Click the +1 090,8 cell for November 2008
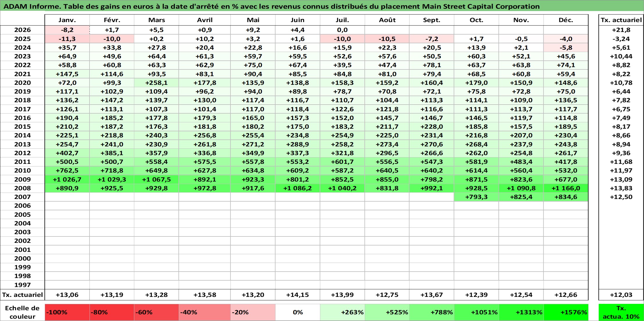The image size is (644, 321). [x=521, y=188]
